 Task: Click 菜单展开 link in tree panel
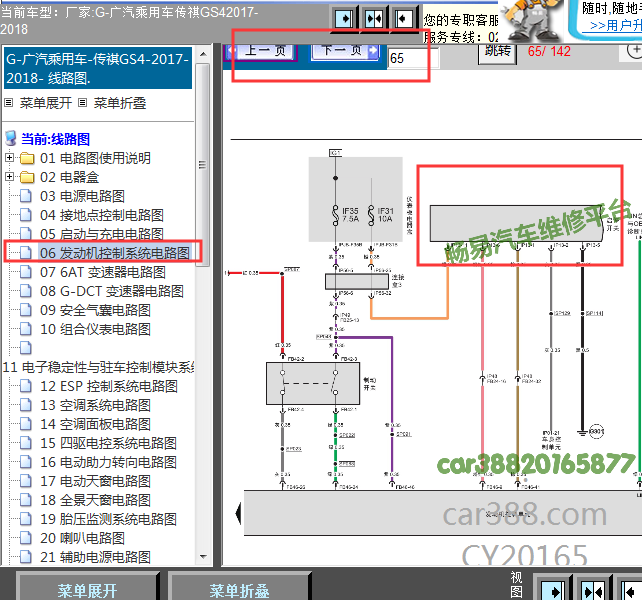tap(45, 103)
